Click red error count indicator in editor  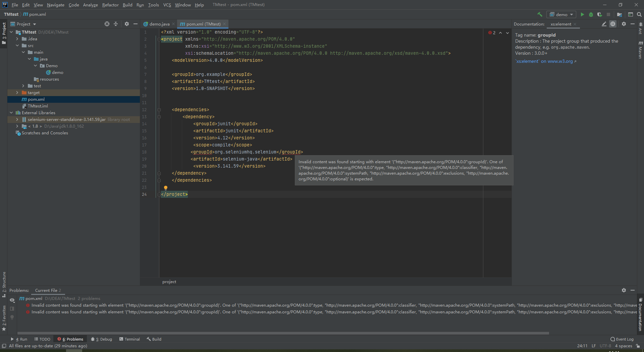pos(492,33)
